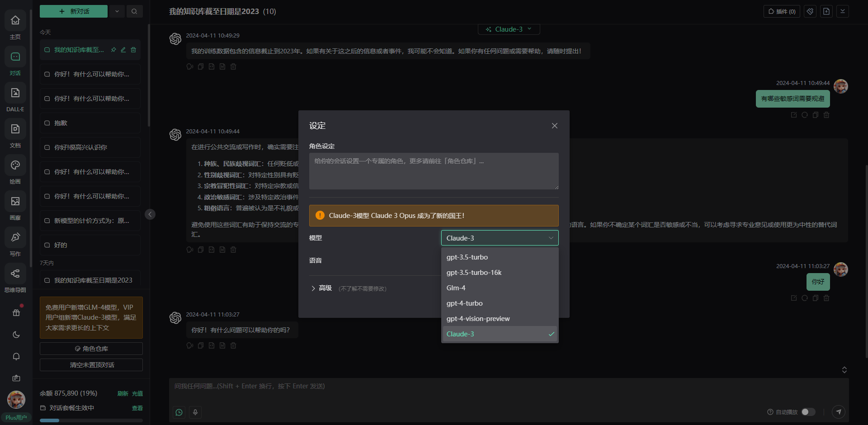Click the 刷新 refresh balance link
The height and width of the screenshot is (425, 868).
pyautogui.click(x=123, y=394)
